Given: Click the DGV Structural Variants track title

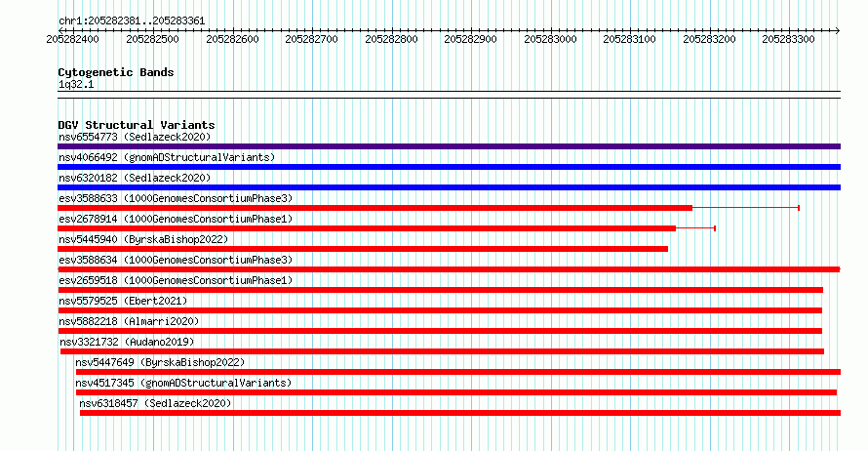Looking at the screenshot, I should click(137, 125).
